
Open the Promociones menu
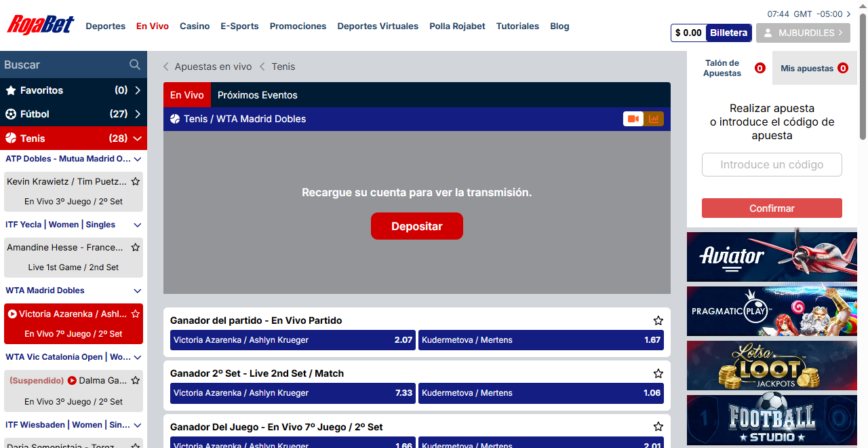[x=298, y=26]
